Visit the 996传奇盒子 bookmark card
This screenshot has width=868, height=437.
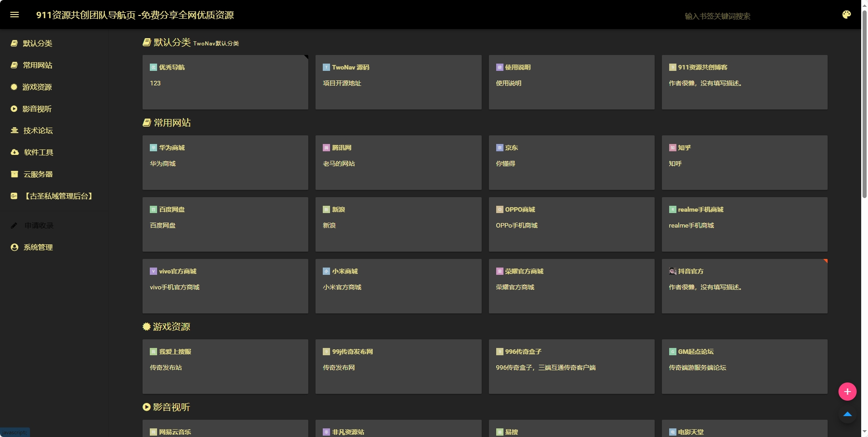(571, 367)
